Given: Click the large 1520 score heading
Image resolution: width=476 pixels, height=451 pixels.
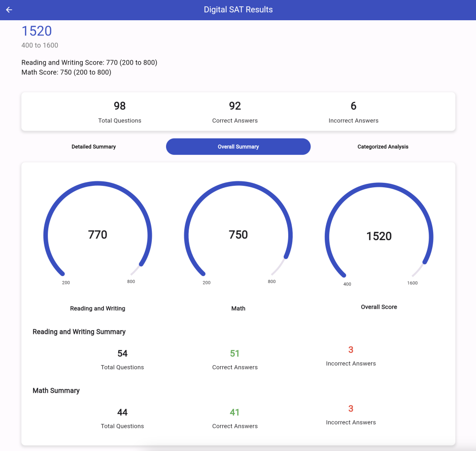Looking at the screenshot, I should (x=37, y=31).
